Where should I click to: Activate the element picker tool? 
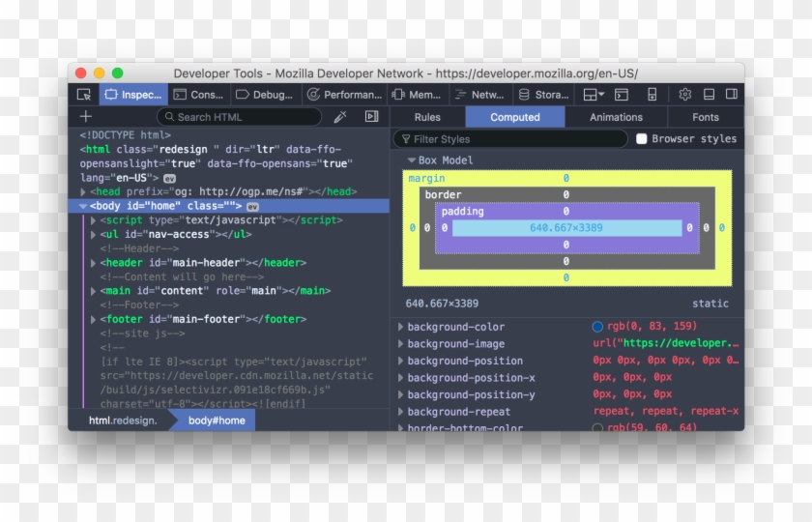pos(84,95)
